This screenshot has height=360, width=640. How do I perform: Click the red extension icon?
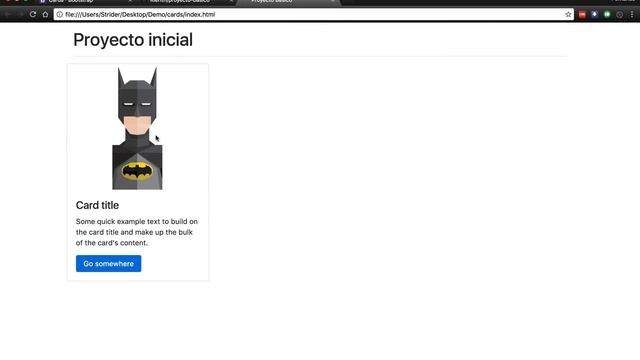click(582, 14)
